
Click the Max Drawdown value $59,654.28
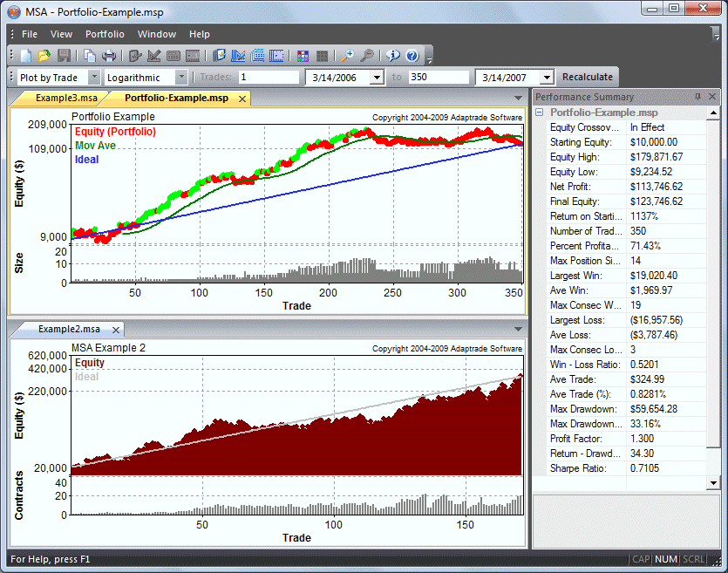point(654,409)
